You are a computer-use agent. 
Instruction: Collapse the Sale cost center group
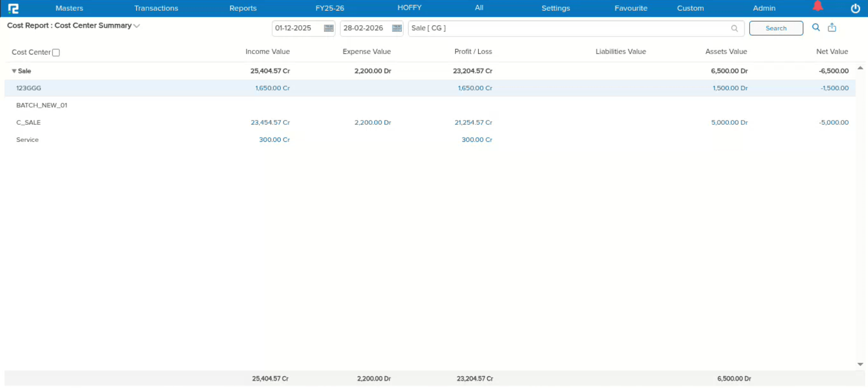(14, 71)
